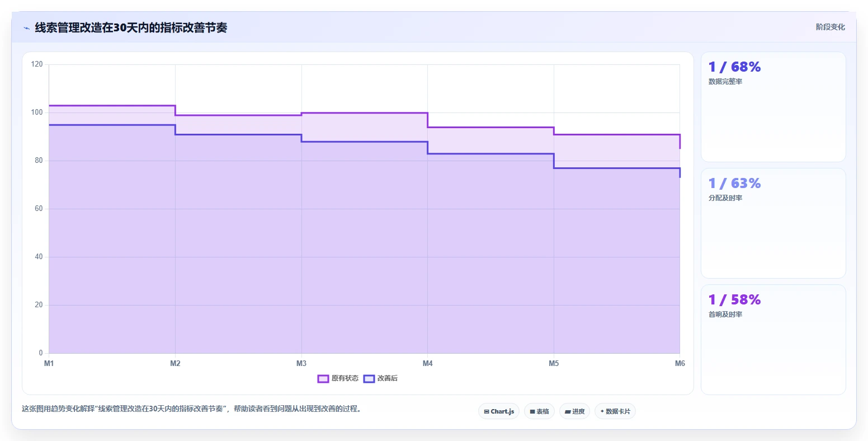
Task: Click the 1 / 63% value text
Action: pyautogui.click(x=734, y=184)
